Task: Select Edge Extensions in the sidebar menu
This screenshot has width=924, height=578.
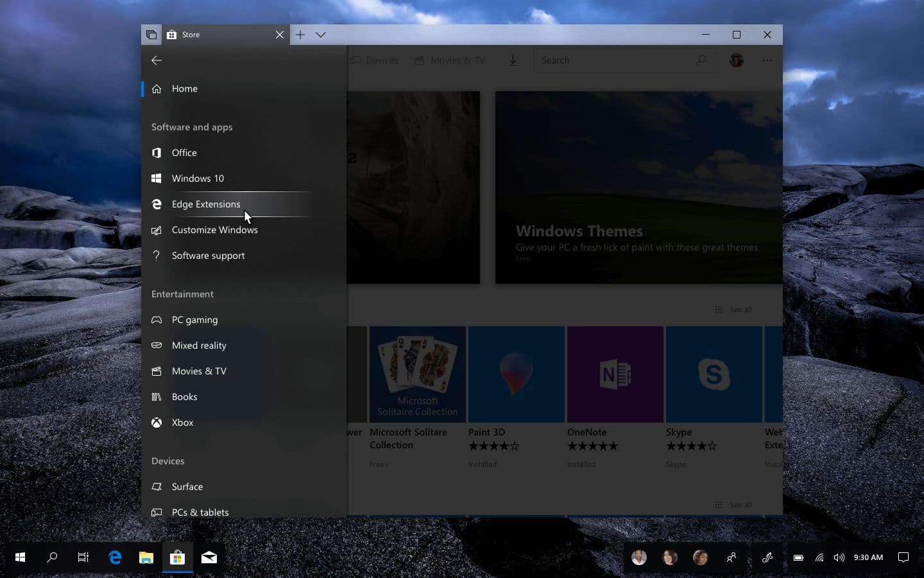Action: tap(205, 204)
